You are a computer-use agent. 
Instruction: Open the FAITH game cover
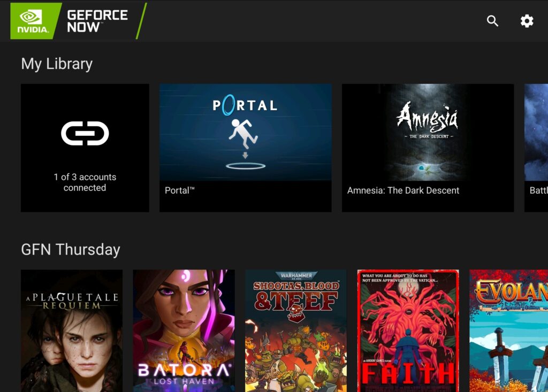[x=408, y=330]
